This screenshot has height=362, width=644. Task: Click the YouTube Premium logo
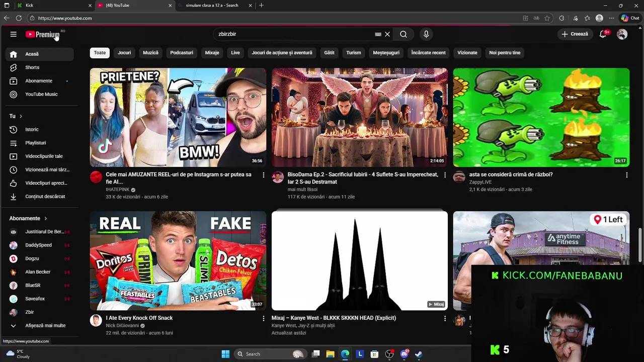coord(43,34)
